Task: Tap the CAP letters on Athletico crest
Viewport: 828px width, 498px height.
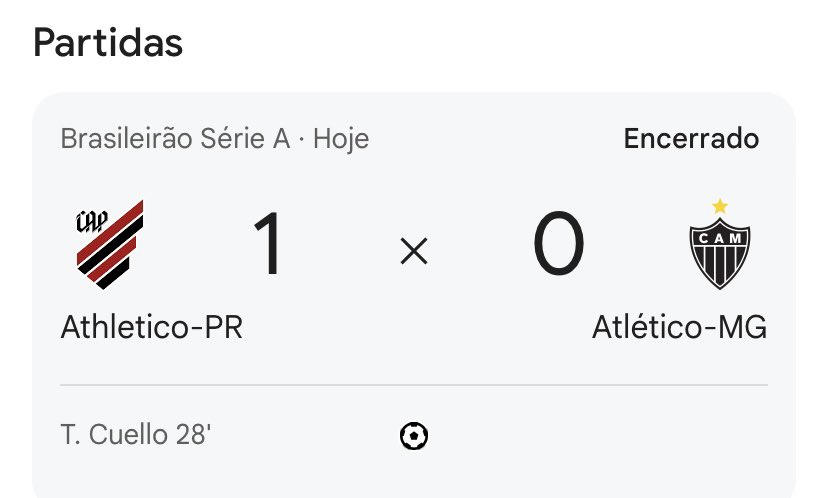Action: (x=92, y=221)
